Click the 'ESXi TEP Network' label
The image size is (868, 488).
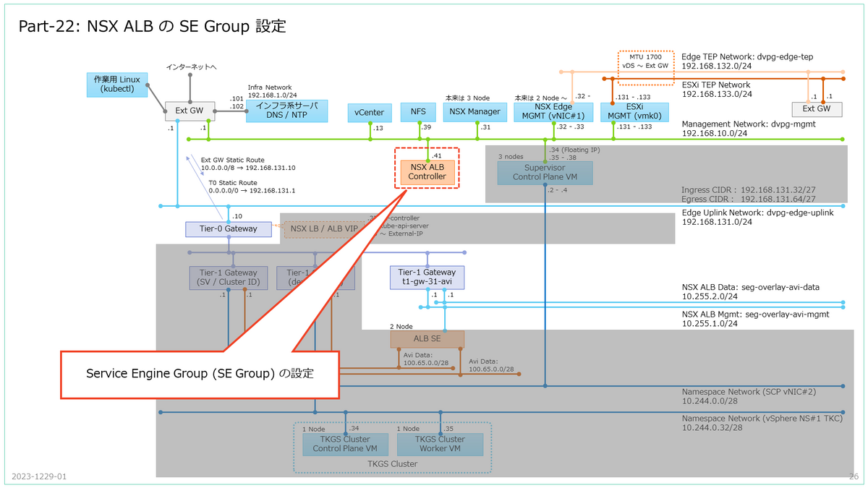click(716, 85)
